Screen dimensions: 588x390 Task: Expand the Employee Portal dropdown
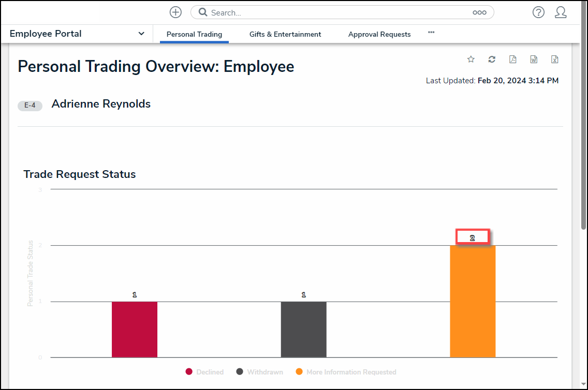(x=141, y=34)
